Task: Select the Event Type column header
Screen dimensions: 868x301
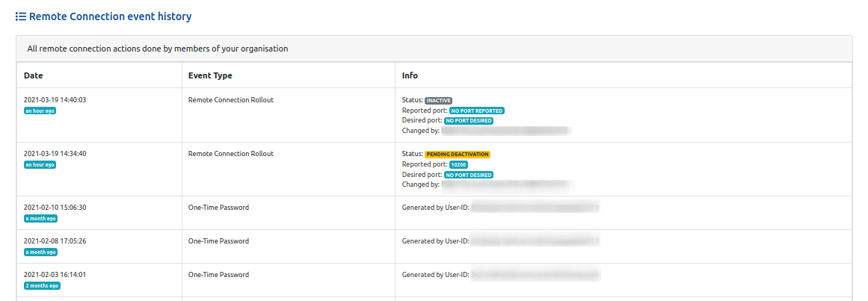Action: [210, 75]
